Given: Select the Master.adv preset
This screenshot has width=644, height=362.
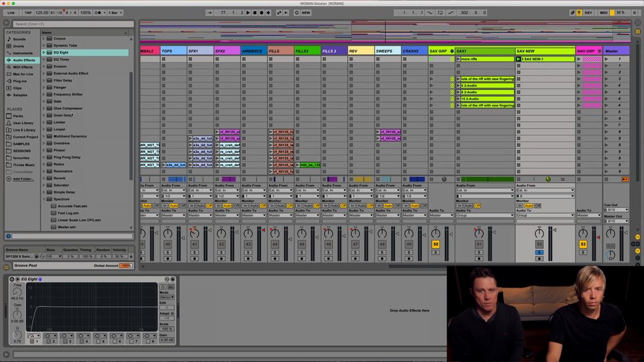Looking at the screenshot, I should pyautogui.click(x=66, y=227).
